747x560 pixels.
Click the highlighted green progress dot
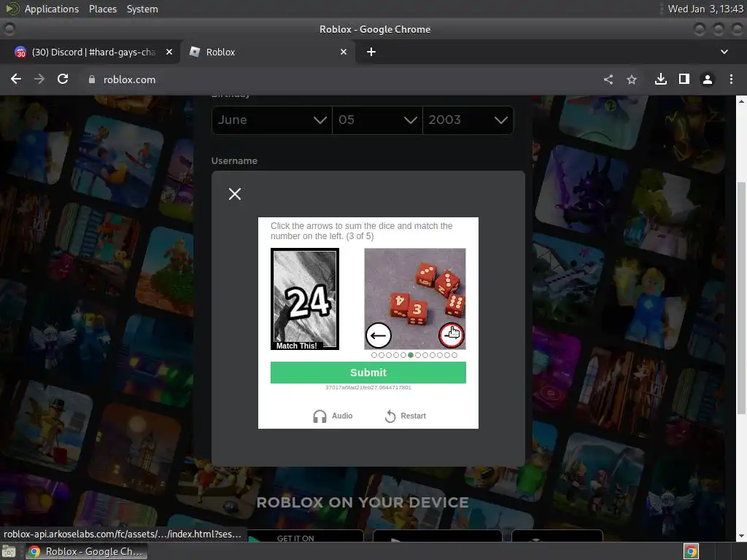(x=411, y=355)
